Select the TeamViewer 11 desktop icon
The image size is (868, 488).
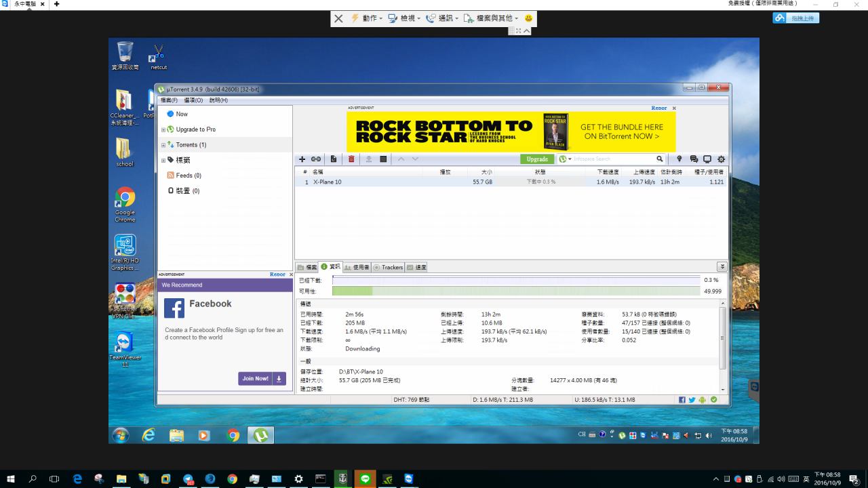(x=125, y=350)
